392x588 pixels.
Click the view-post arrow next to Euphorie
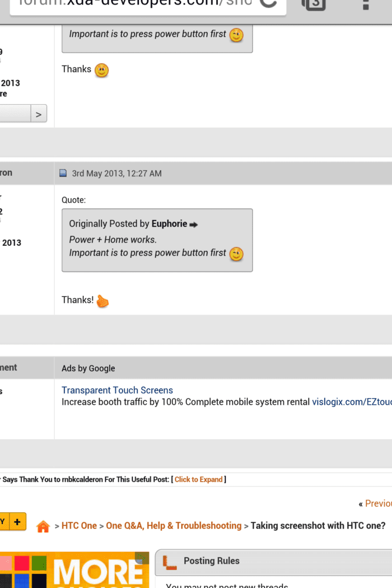pos(194,225)
